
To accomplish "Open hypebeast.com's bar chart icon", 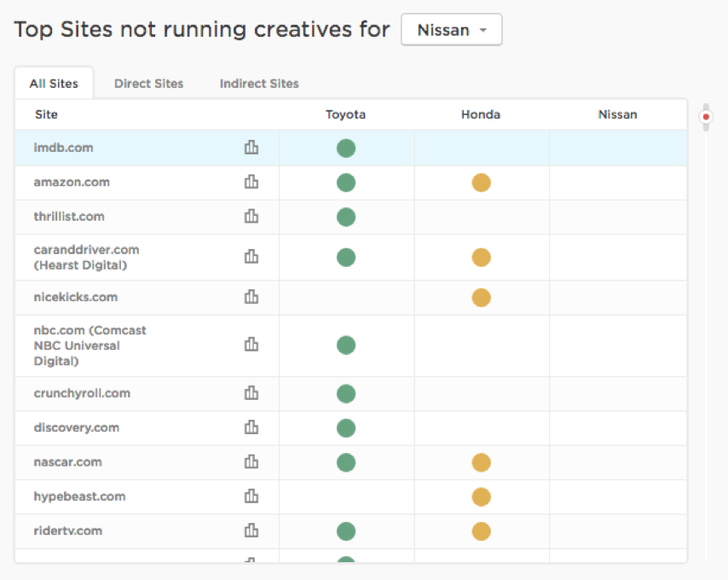I will pyautogui.click(x=251, y=496).
